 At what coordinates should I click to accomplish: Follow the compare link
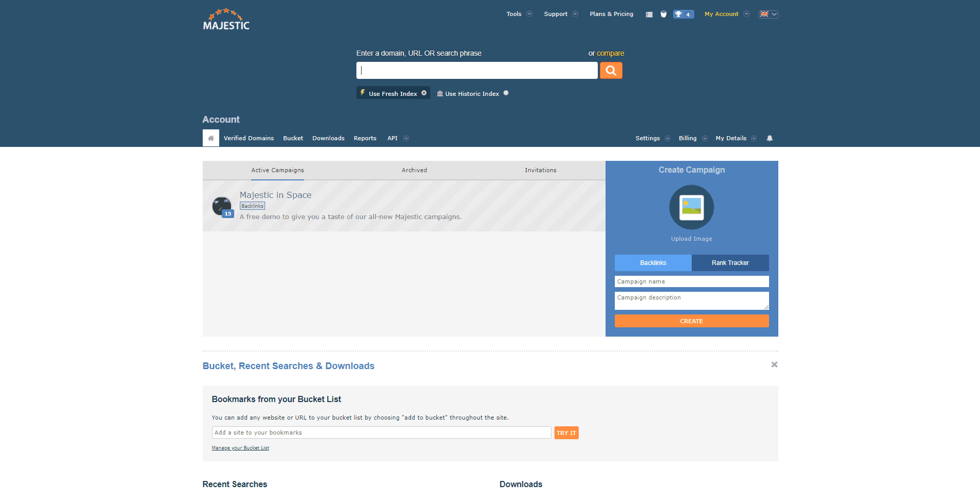click(x=610, y=53)
